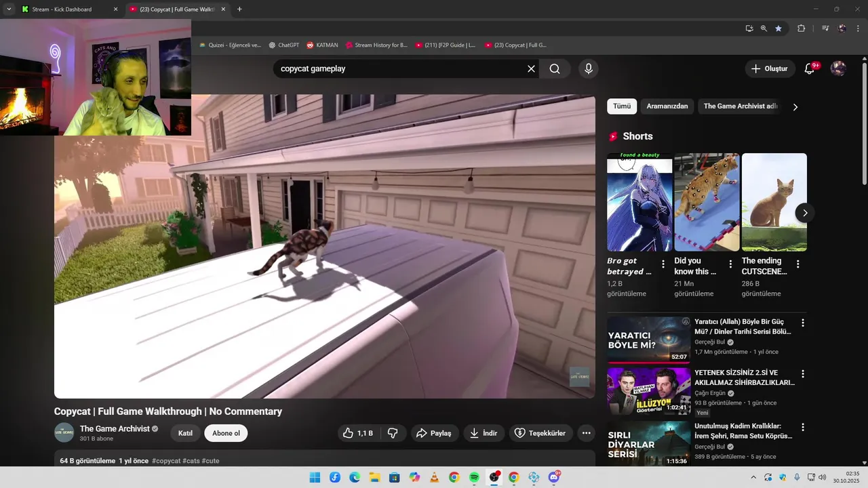Open Microsoft Store from the taskbar
Screen dimensions: 868x488
(x=394, y=478)
